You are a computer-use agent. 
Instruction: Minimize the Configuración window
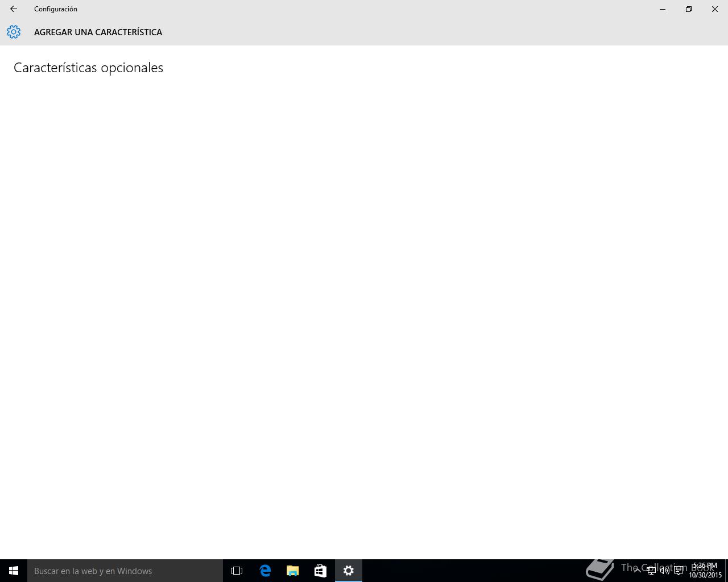click(x=663, y=9)
